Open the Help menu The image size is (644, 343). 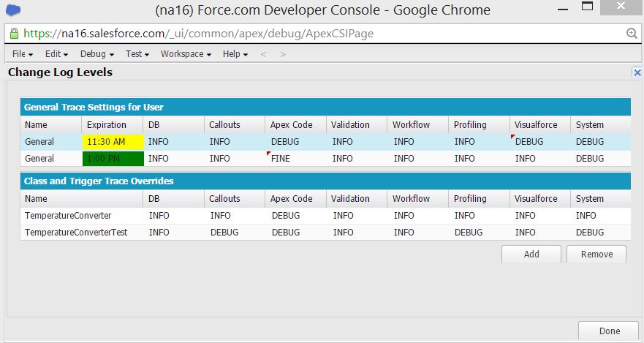[235, 54]
